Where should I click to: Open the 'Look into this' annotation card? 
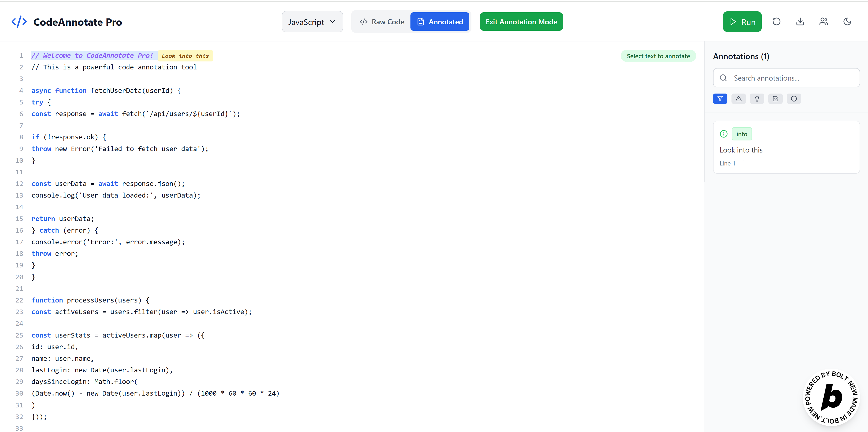click(786, 147)
